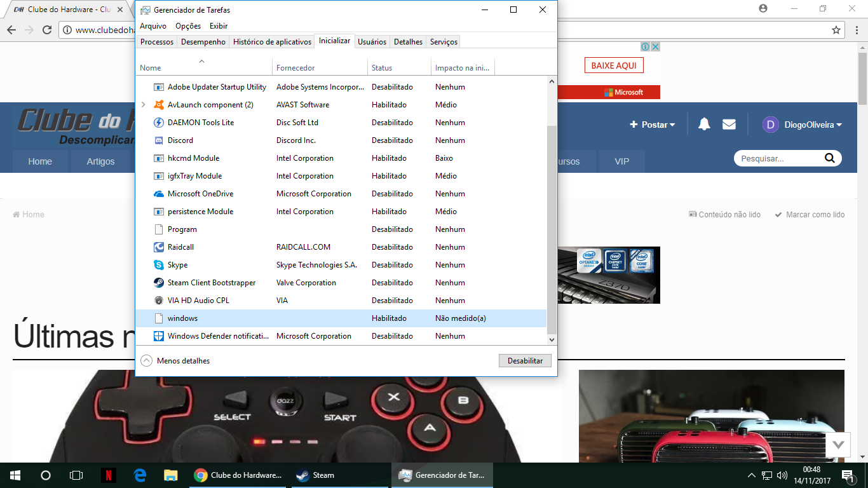Switch to the Histórico de aplicativos tab
The image size is (868, 488).
point(272,42)
